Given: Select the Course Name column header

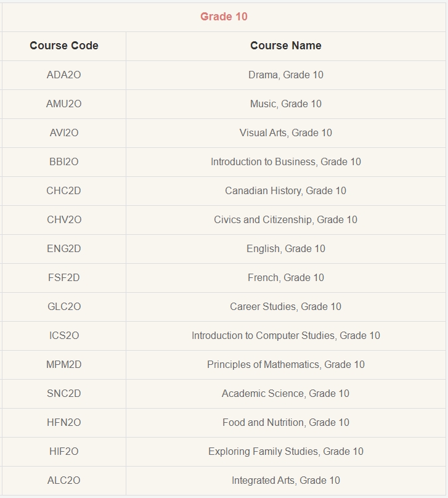Looking at the screenshot, I should 286,46.
